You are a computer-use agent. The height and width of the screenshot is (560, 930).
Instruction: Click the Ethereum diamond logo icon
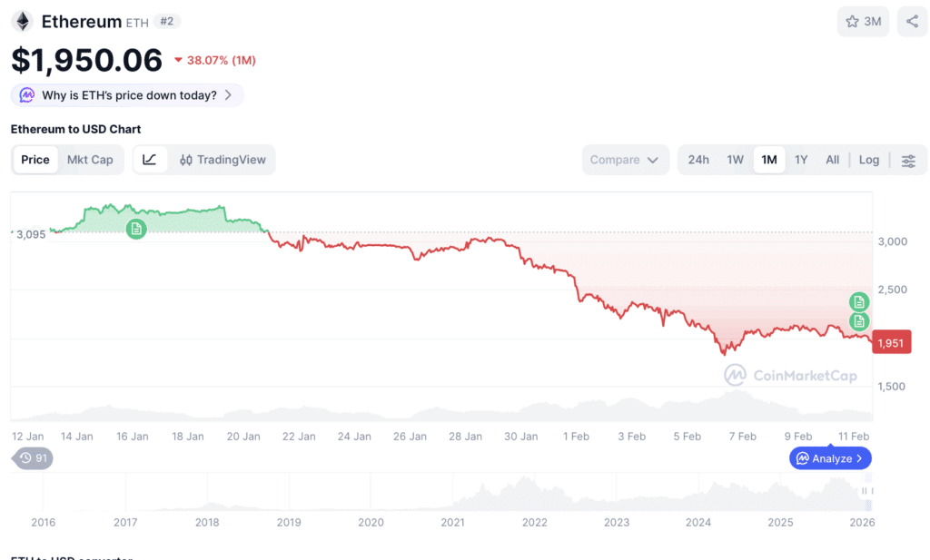click(23, 22)
